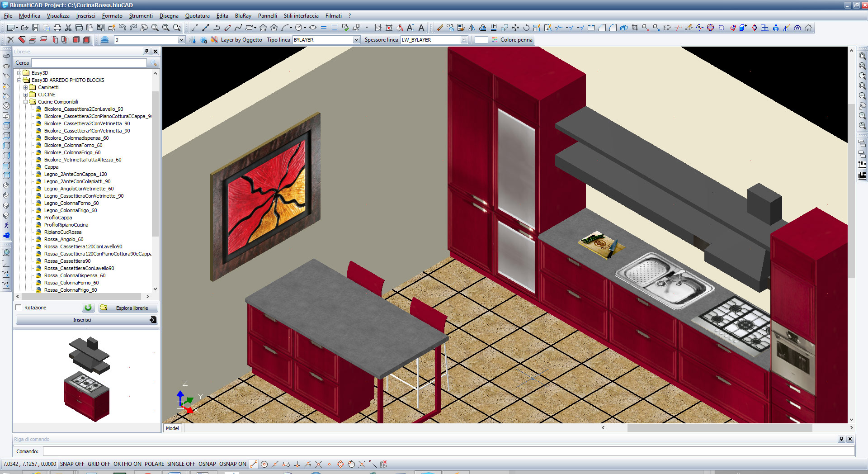Toggle GRID OFF in status bar

[x=99, y=464]
